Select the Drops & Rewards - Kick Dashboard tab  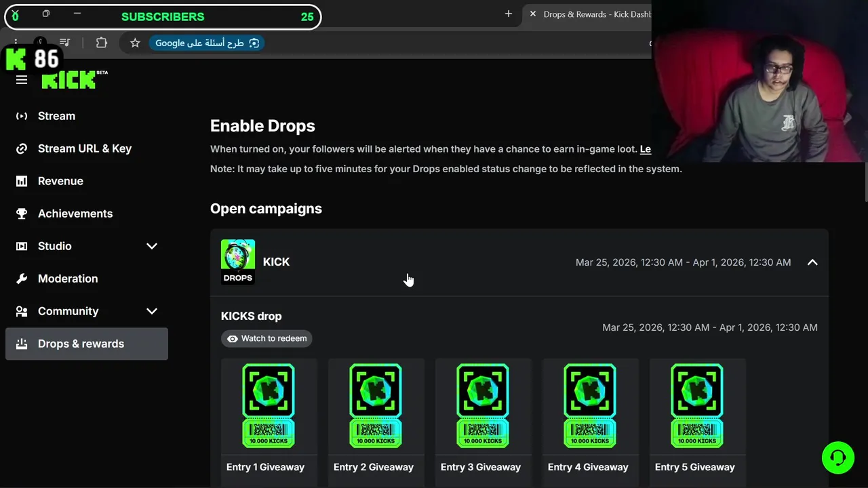point(587,14)
